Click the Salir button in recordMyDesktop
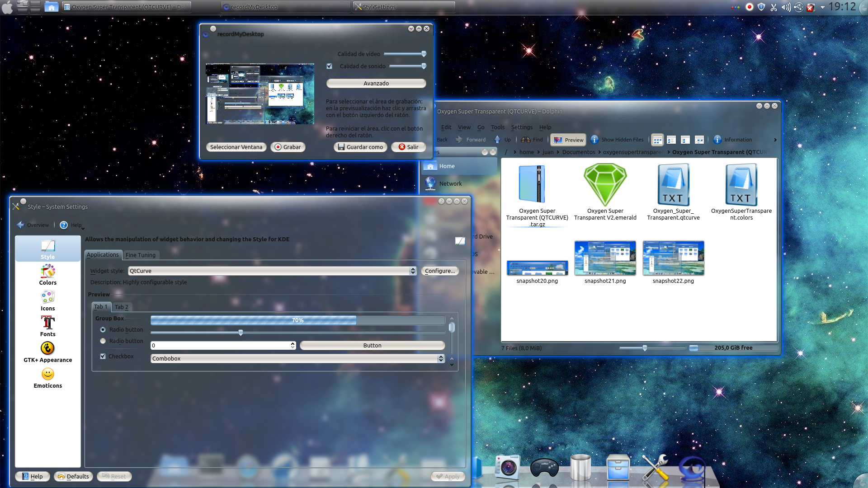 (x=408, y=147)
